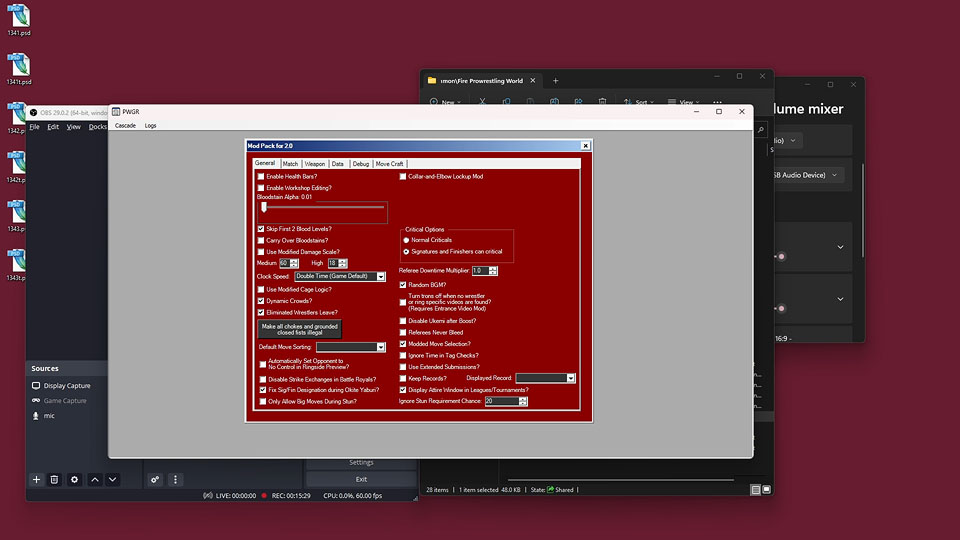Close the Mod Pack for 2.0 dialog
The width and height of the screenshot is (960, 540).
[585, 146]
